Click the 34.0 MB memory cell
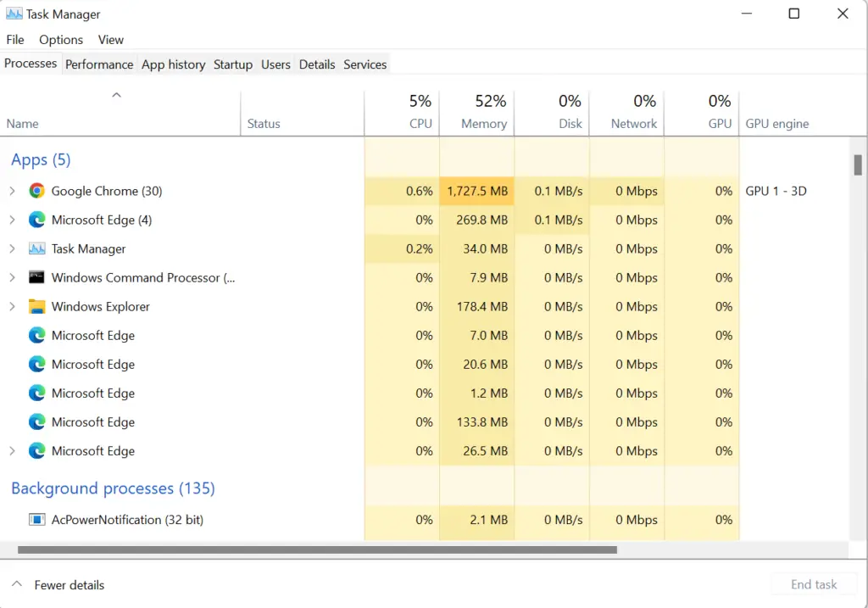Screen dimensions: 868x608 click(x=476, y=248)
